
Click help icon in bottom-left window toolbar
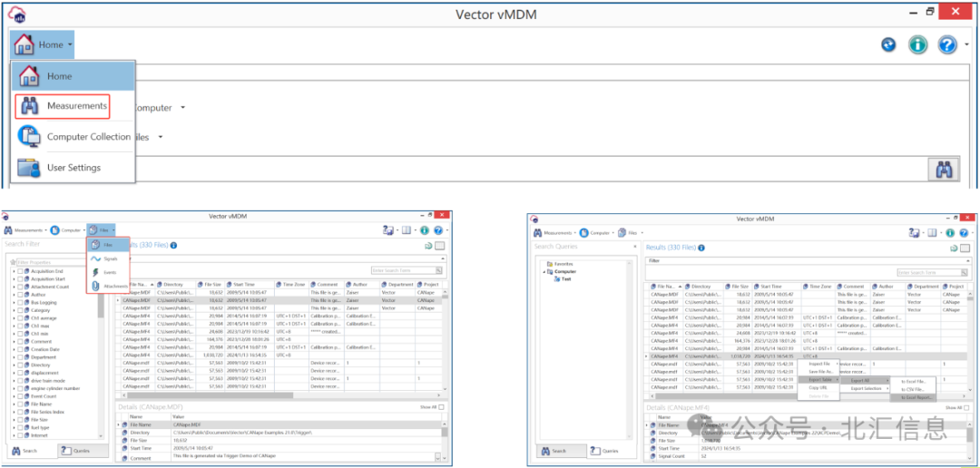click(x=438, y=230)
